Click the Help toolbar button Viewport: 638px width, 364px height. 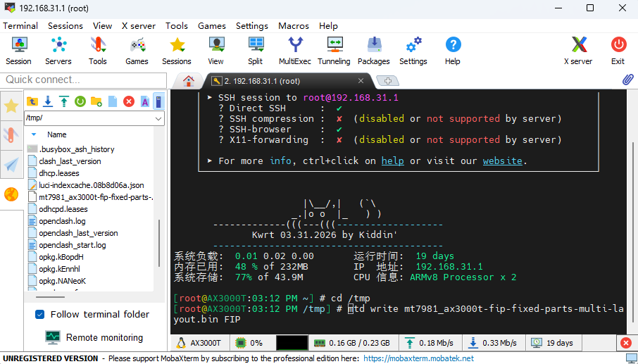coord(453,51)
